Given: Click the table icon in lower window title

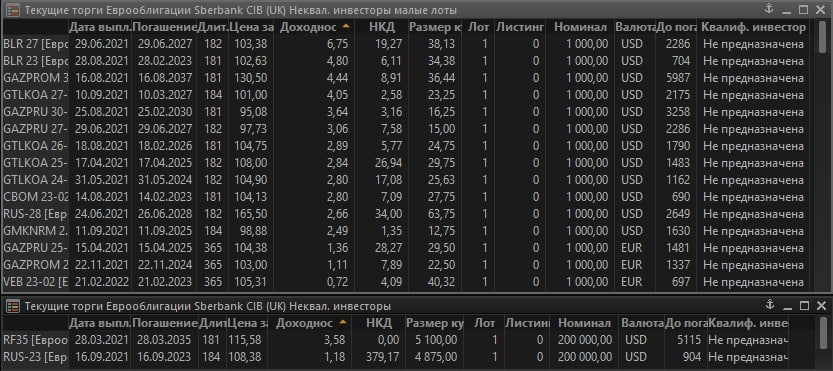Looking at the screenshot, I should [x=13, y=306].
